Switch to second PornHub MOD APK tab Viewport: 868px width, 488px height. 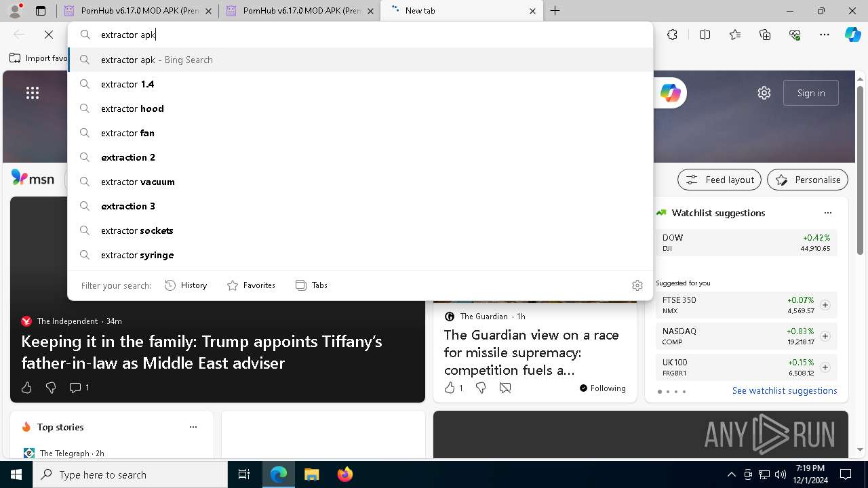300,11
